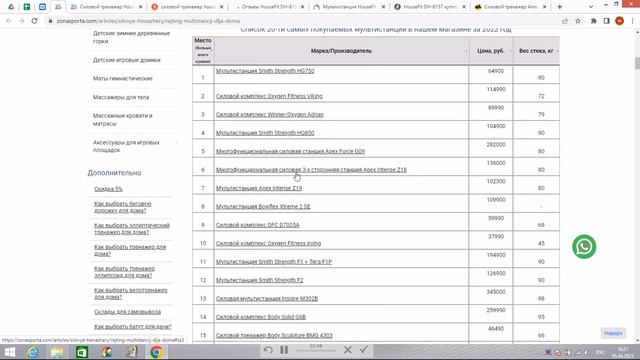Click the 'Наверх' back-to-top button
Viewport: 640px width, 360px height.
[x=613, y=333]
